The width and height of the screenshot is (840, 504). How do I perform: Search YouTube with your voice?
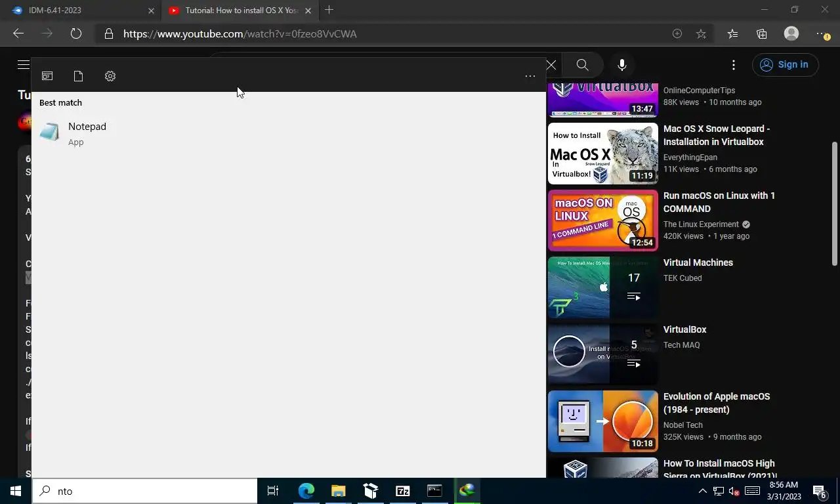coord(622,65)
